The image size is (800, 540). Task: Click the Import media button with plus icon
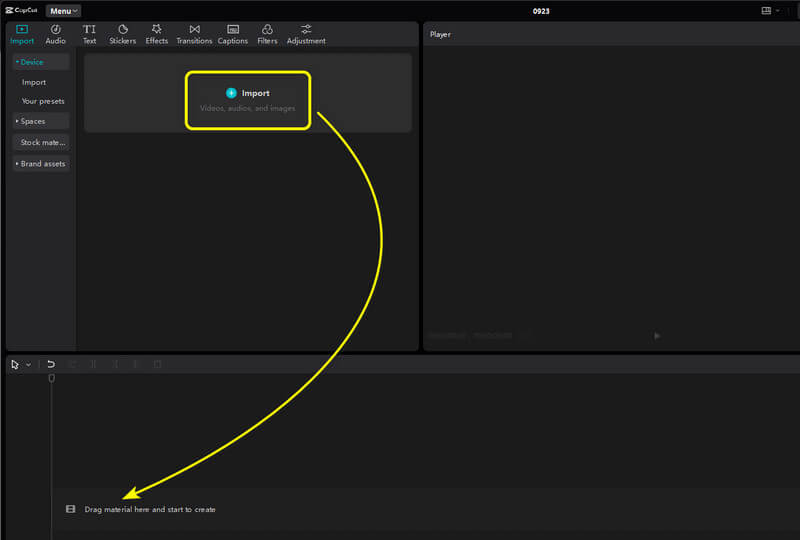248,93
